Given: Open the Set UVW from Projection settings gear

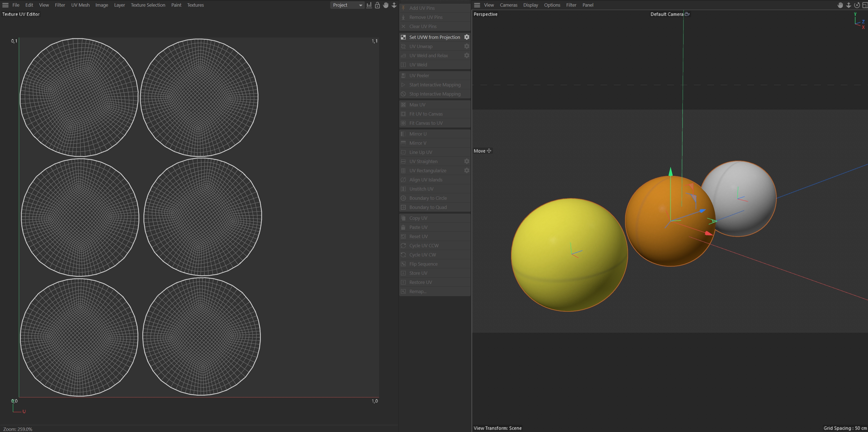Looking at the screenshot, I should 467,37.
